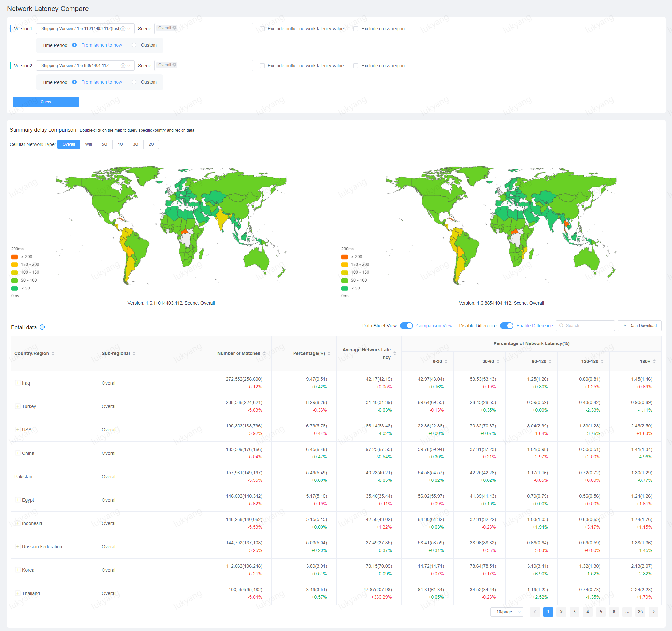Sort the Number of Matches column
Screen dimensions: 672x631
(265, 353)
